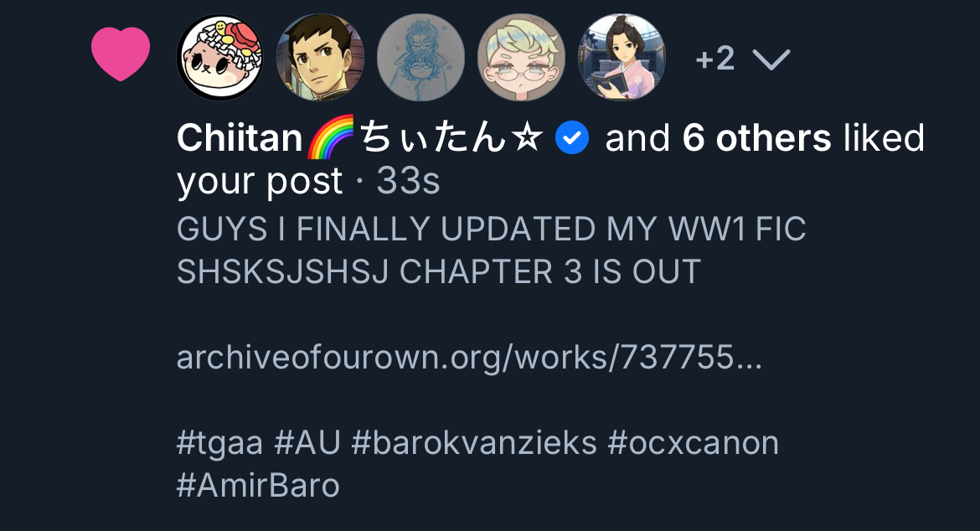Open Chiitan's profile from the username
Viewport: 980px width, 531px height.
click(360, 137)
